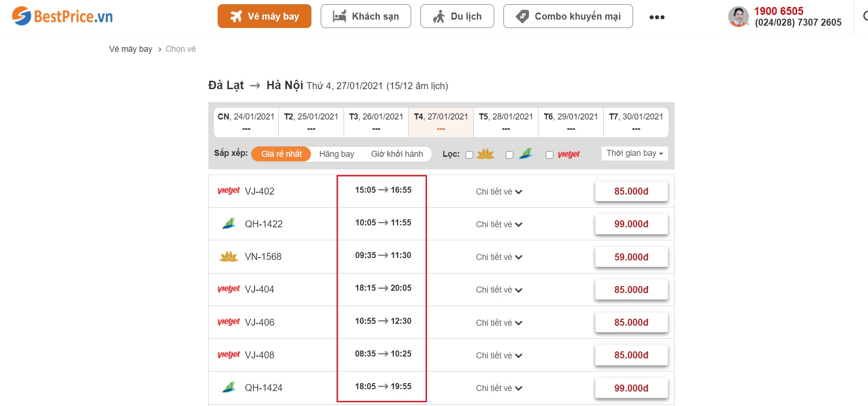Open the Khách sạn menu item
This screenshot has width=868, height=406.
point(366,16)
